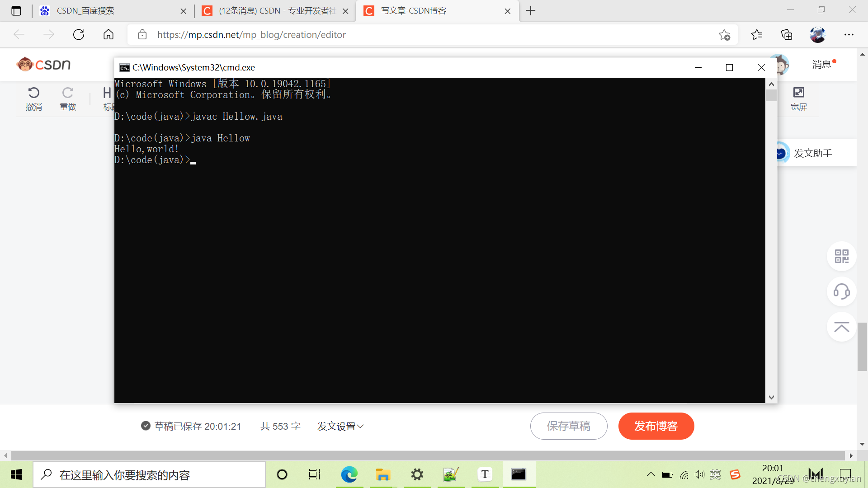Open the browser ... options menu
This screenshot has height=488, width=868.
click(x=849, y=34)
